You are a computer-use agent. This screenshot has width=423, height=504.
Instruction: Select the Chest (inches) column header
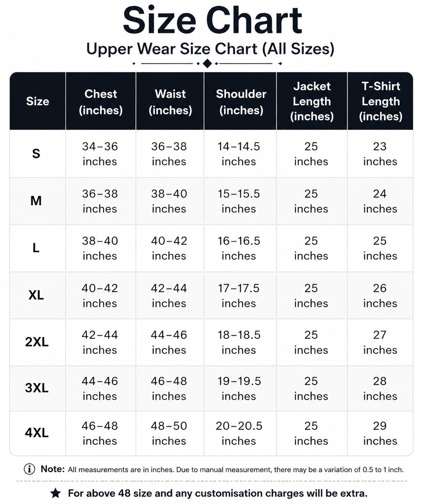101,101
